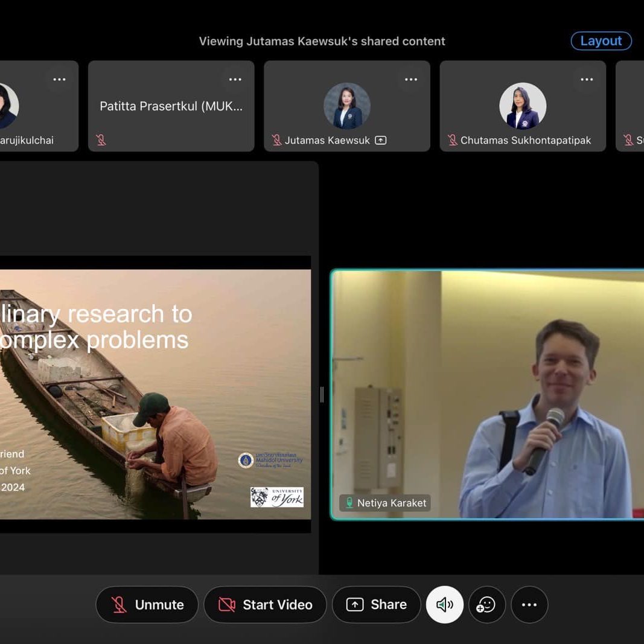Open the emoji reactions menu
The height and width of the screenshot is (644, 644).
pyautogui.click(x=486, y=604)
